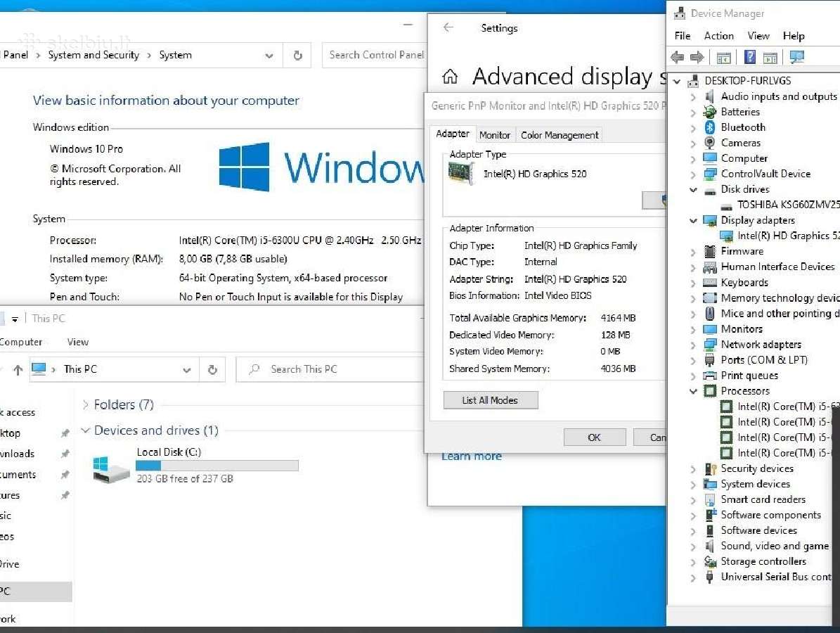Collapse the Disk drives node
This screenshot has height=633, width=840.
pos(693,189)
